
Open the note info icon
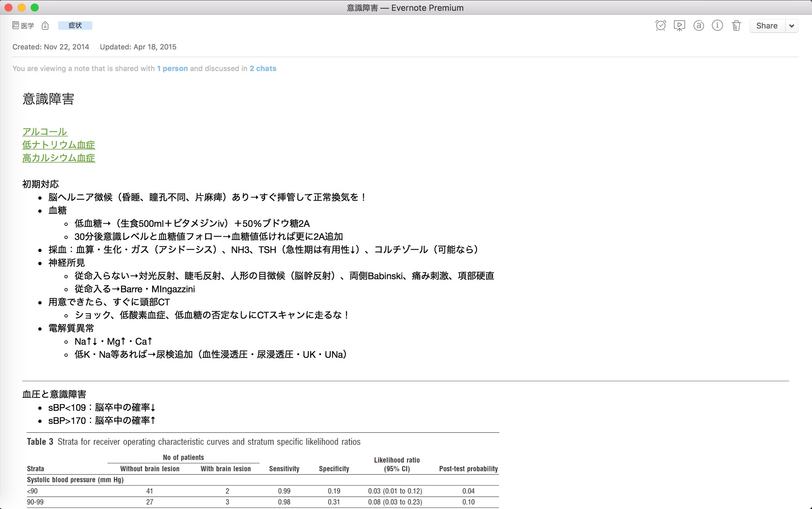(x=717, y=26)
